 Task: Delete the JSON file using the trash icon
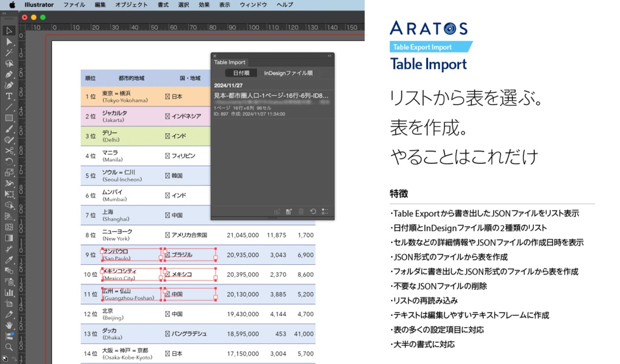coord(302,212)
